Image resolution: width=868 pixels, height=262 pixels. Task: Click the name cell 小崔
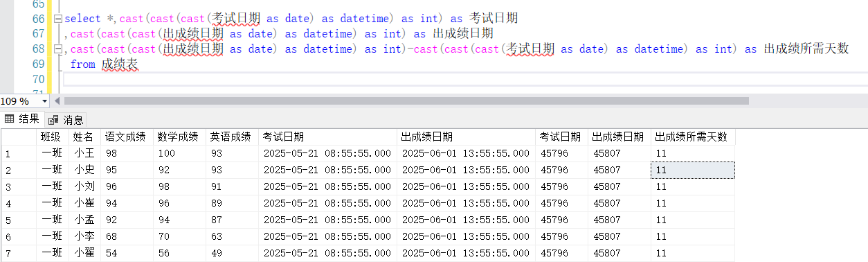pos(84,203)
